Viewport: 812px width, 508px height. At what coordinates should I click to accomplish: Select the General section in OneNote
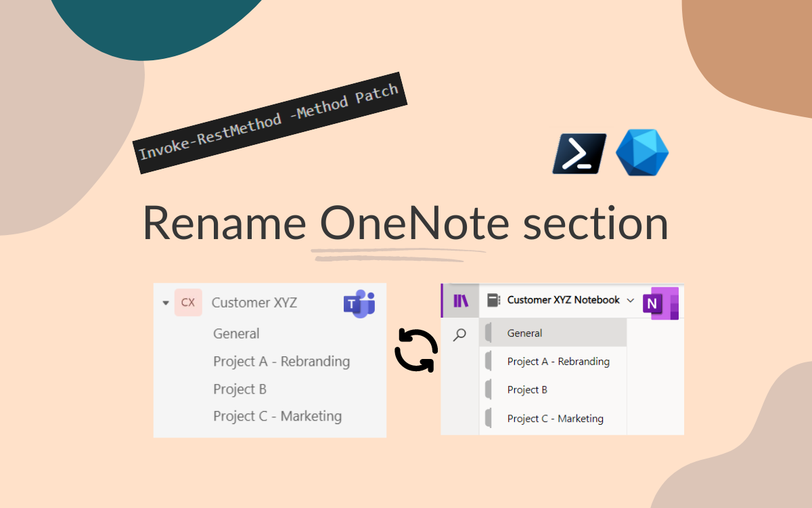pyautogui.click(x=553, y=333)
